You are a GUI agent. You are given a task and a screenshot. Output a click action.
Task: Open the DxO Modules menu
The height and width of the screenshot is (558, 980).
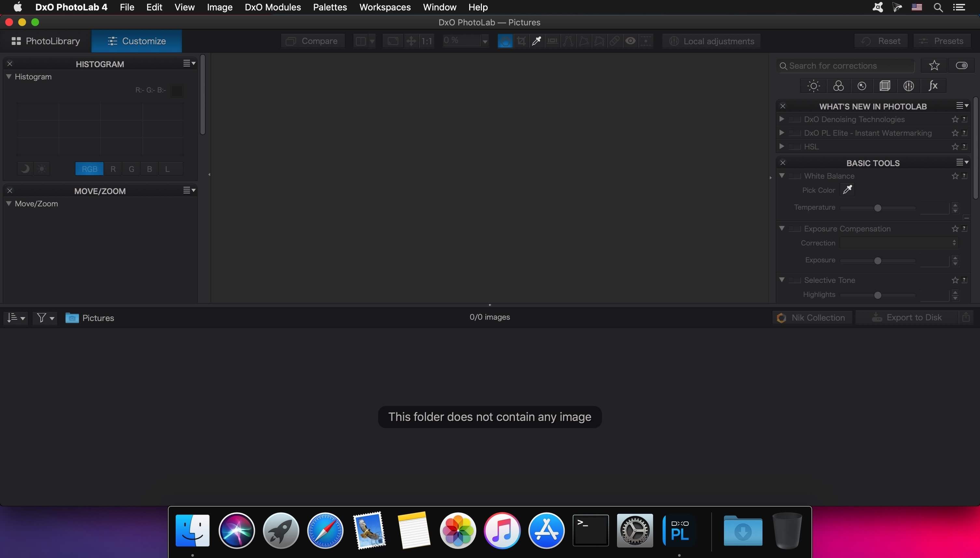273,7
